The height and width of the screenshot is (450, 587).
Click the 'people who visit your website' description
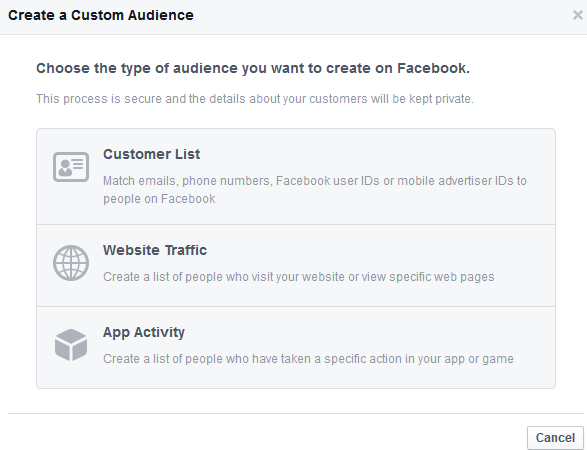click(298, 277)
